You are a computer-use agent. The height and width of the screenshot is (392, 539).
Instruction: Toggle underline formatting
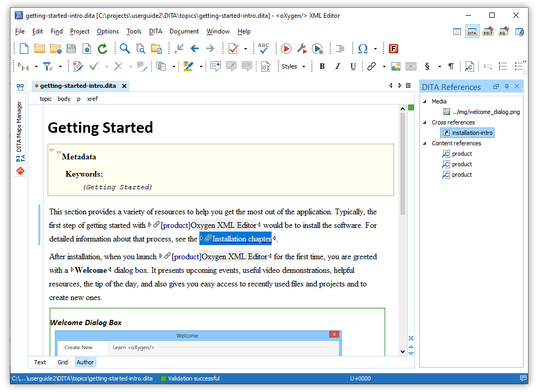pos(353,66)
